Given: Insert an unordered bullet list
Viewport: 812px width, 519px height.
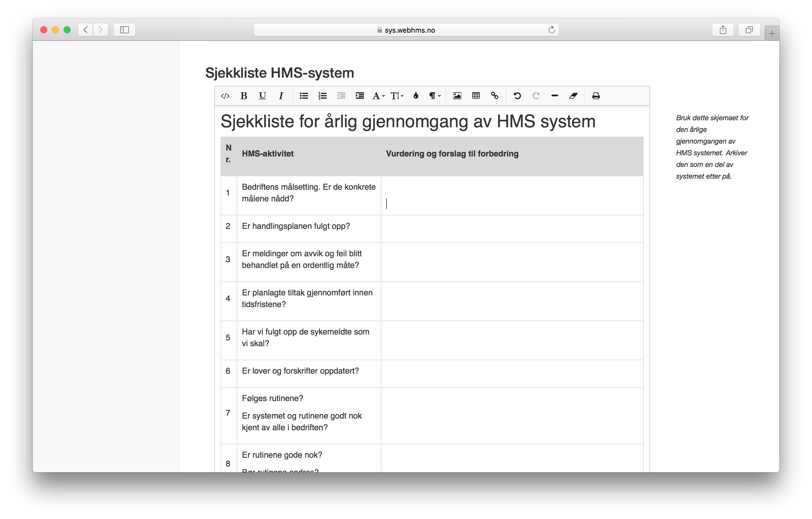Looking at the screenshot, I should pos(304,96).
